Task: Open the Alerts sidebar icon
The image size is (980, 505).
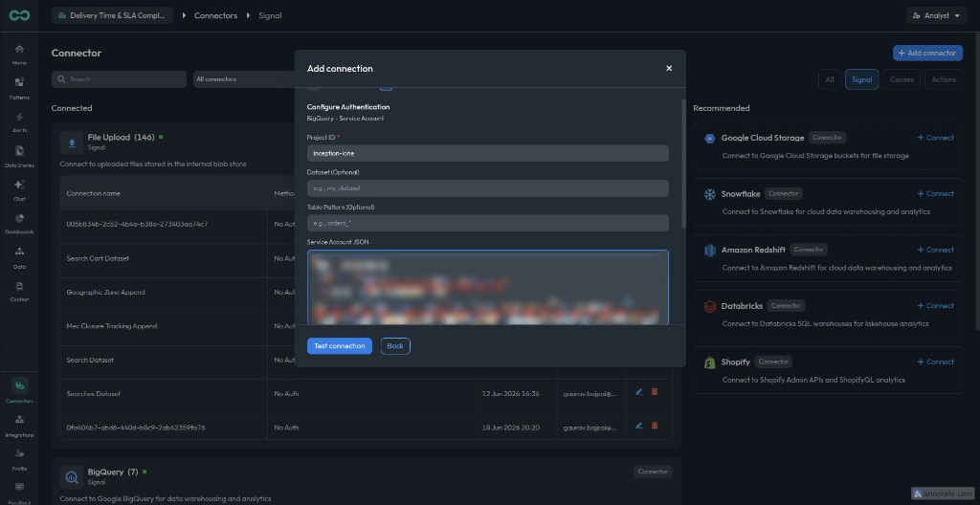Action: tap(19, 121)
